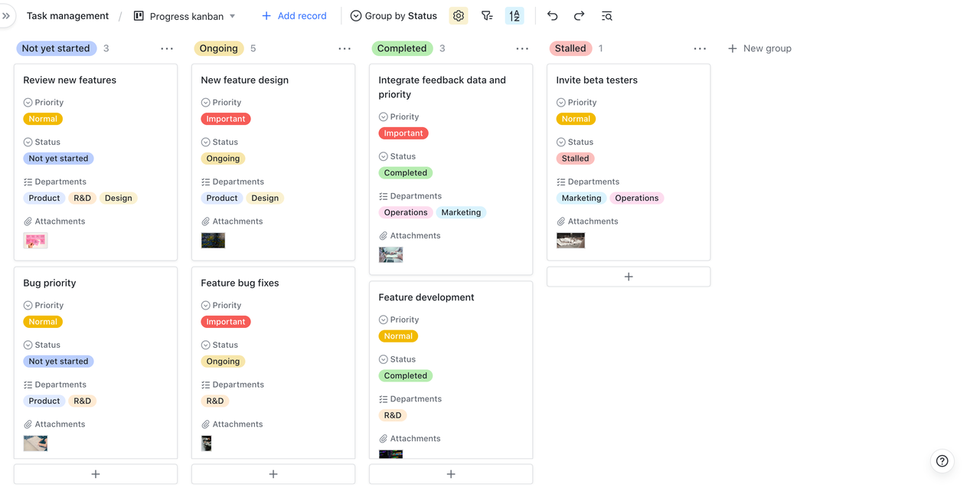Open attachment thumbnail on Invite beta testers
This screenshot has height=498, width=980.
[570, 241]
